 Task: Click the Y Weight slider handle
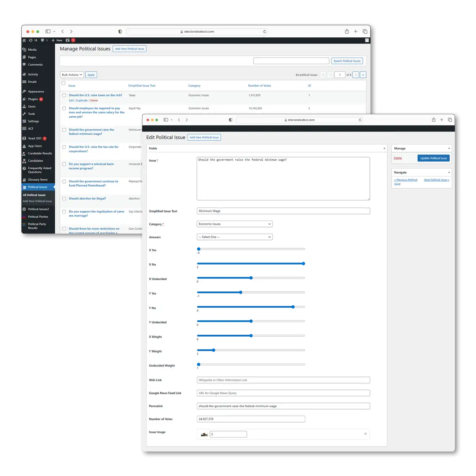[214, 350]
